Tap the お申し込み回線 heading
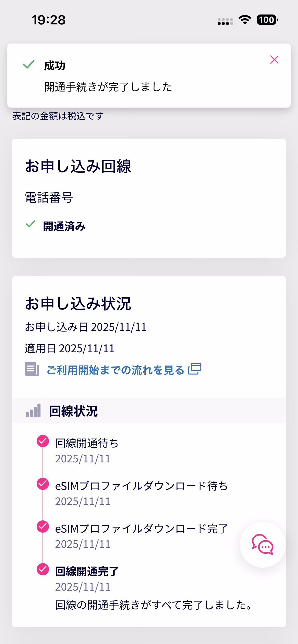Viewport: 298px width, 644px height. coord(78,167)
